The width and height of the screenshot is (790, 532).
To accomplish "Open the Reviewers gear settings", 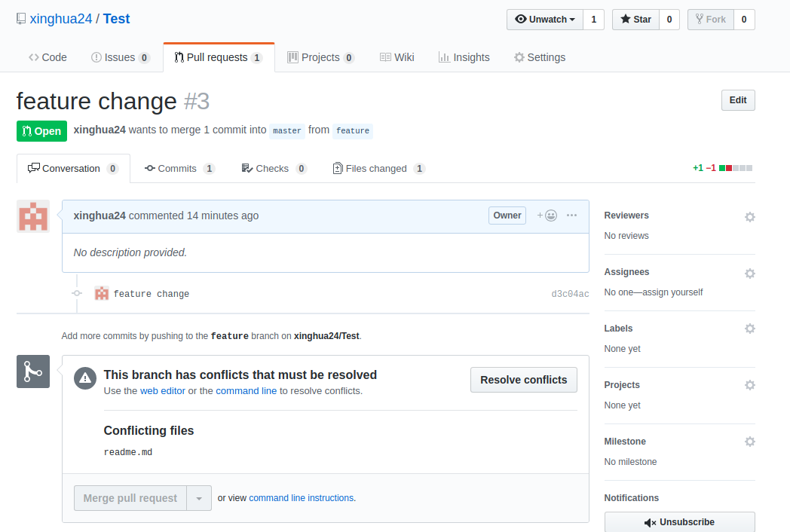I will click(x=750, y=217).
